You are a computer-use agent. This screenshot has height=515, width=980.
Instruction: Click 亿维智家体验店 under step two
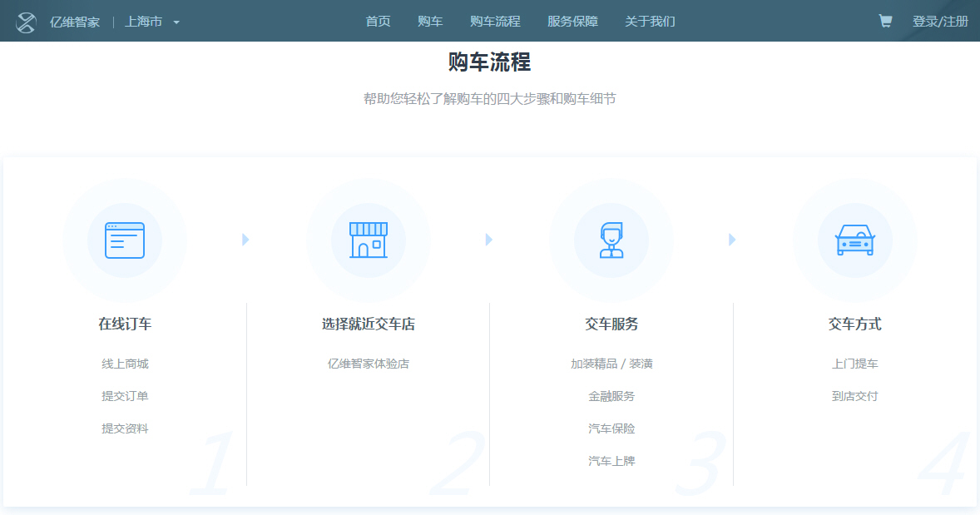pyautogui.click(x=368, y=364)
